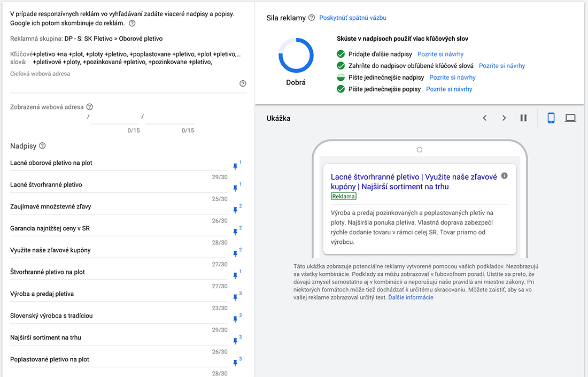Edit headline field Poplastované pletivo na plot

[x=119, y=359]
